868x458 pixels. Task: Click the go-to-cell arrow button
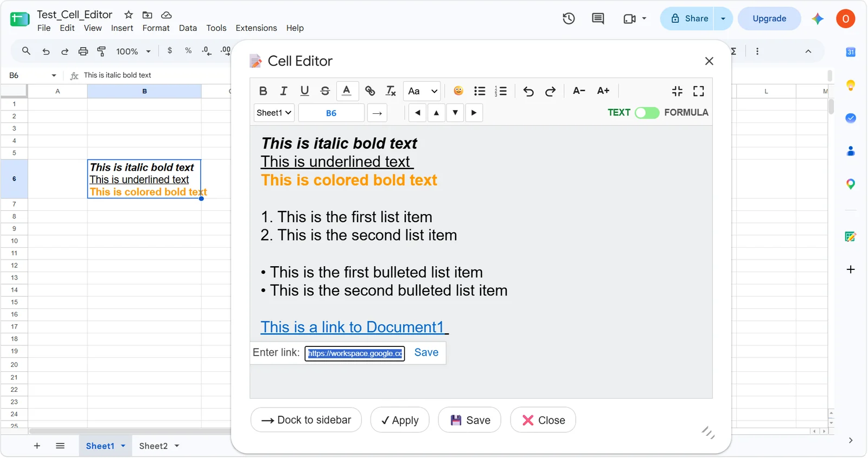tap(377, 113)
